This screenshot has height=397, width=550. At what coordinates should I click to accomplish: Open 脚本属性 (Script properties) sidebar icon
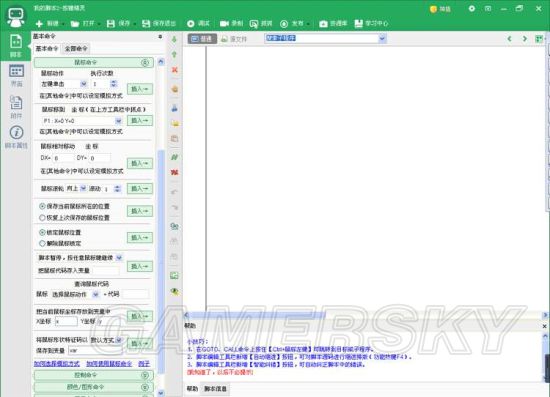(x=16, y=137)
